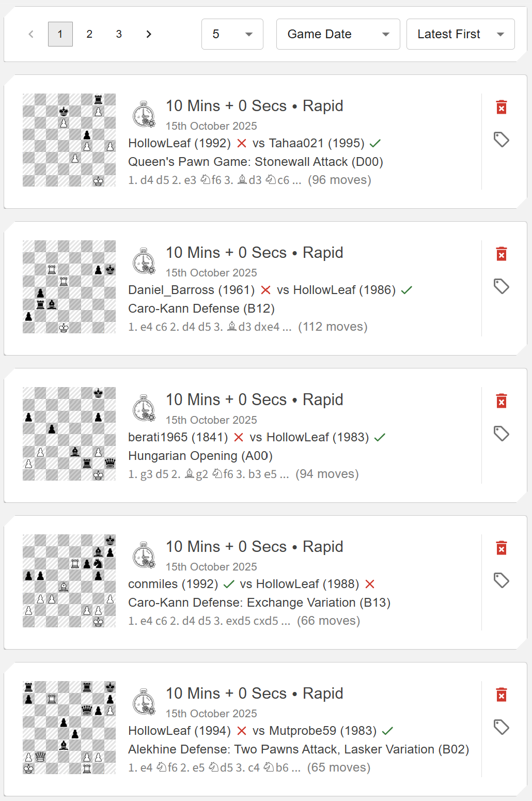Open the Caro-Kann Defense (B12) game link

click(201, 309)
